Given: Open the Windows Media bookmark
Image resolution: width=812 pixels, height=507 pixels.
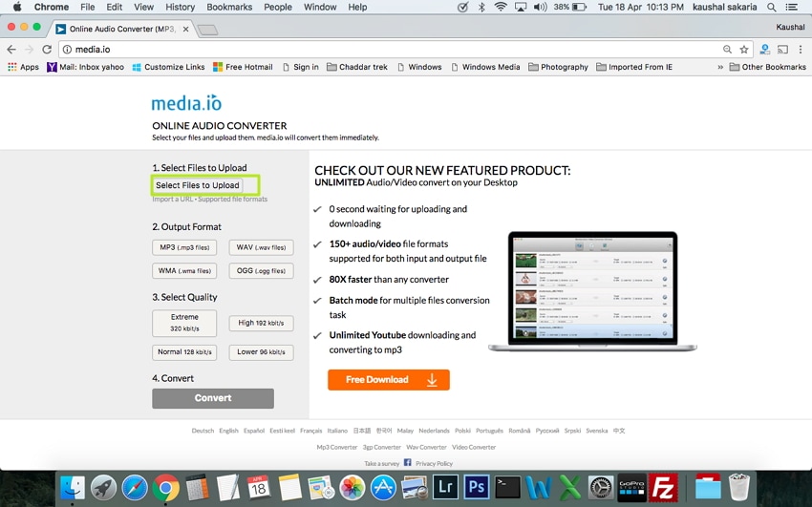Looking at the screenshot, I should 485,67.
